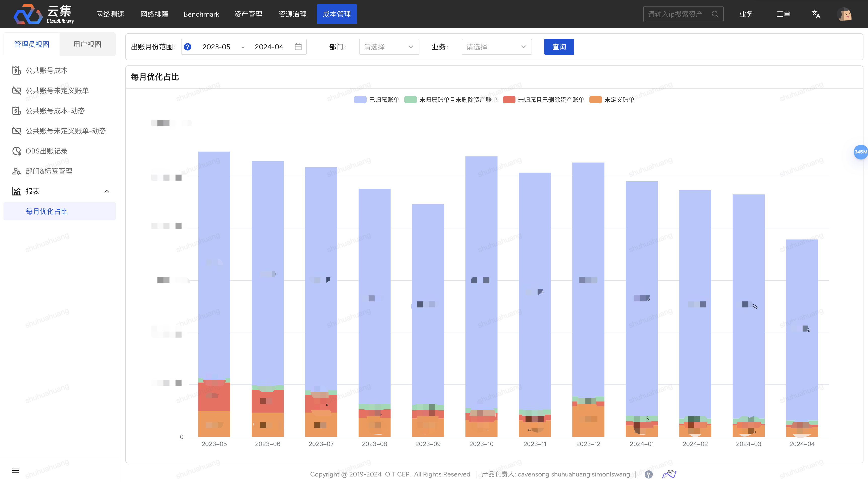Click the search magnifier icon
Viewport: 868px width, 482px height.
click(715, 14)
